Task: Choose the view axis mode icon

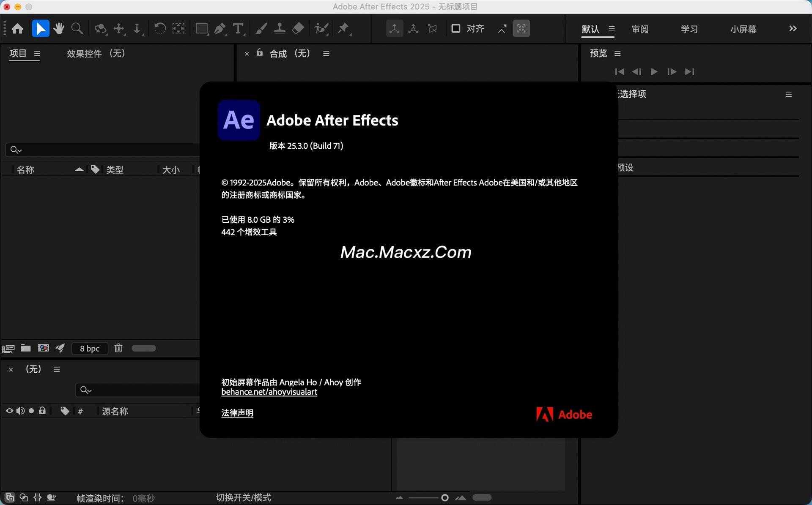Action: tap(432, 29)
